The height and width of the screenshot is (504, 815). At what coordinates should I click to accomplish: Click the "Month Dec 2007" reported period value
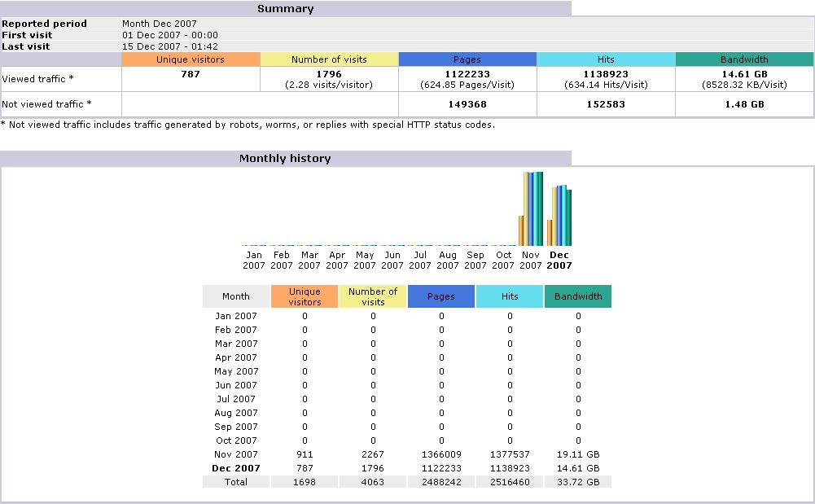pos(159,24)
